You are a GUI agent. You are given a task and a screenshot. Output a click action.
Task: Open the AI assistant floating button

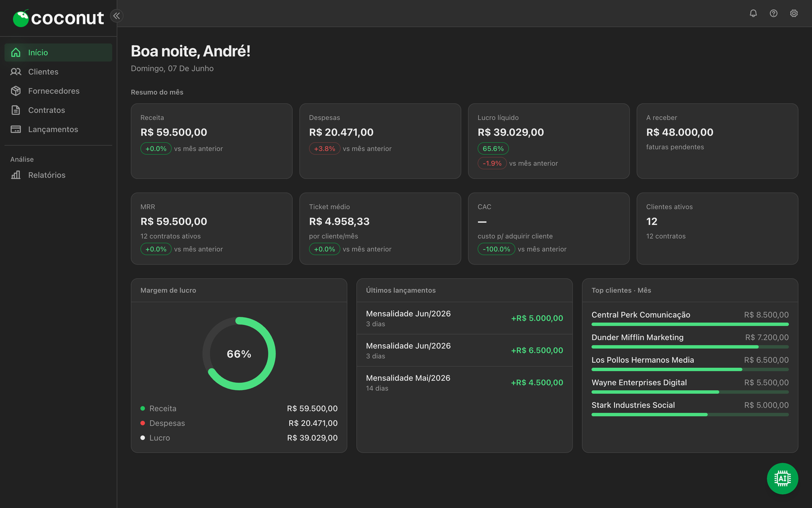(x=782, y=479)
